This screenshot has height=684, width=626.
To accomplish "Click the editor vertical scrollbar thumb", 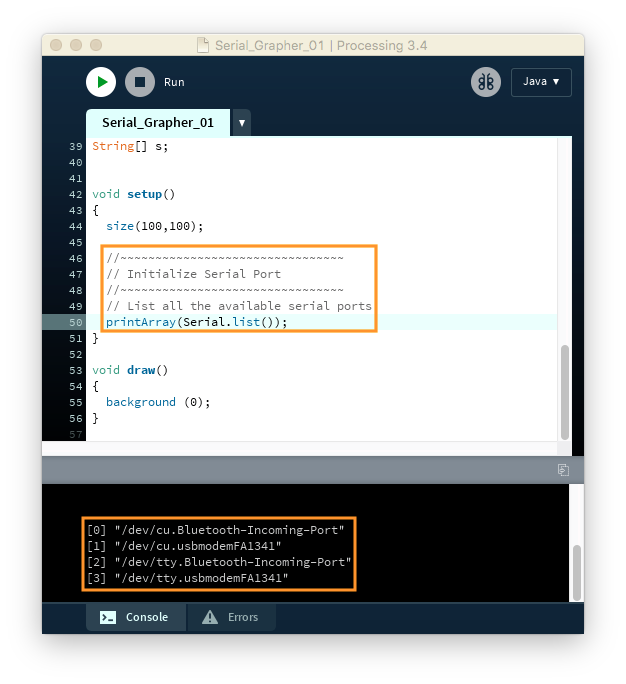I will (x=564, y=392).
